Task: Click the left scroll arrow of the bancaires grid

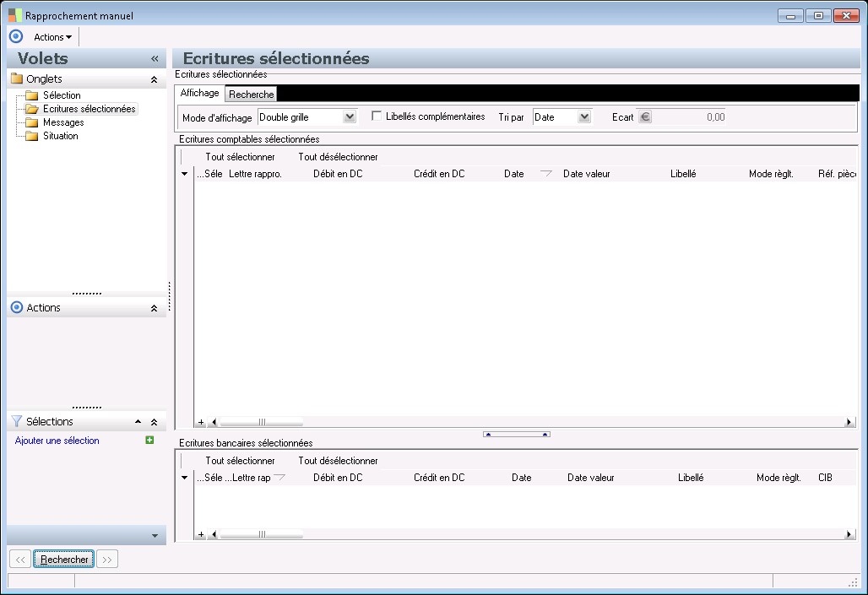Action: point(214,535)
